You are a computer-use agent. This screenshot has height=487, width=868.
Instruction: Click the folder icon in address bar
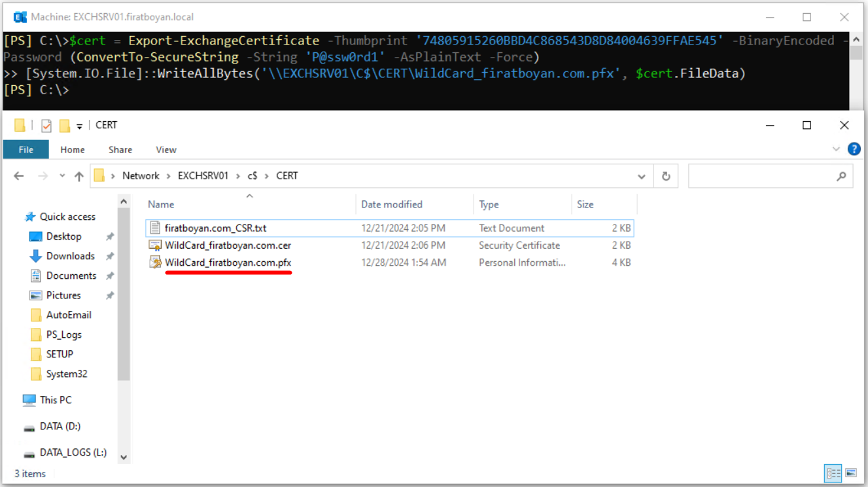pos(99,175)
